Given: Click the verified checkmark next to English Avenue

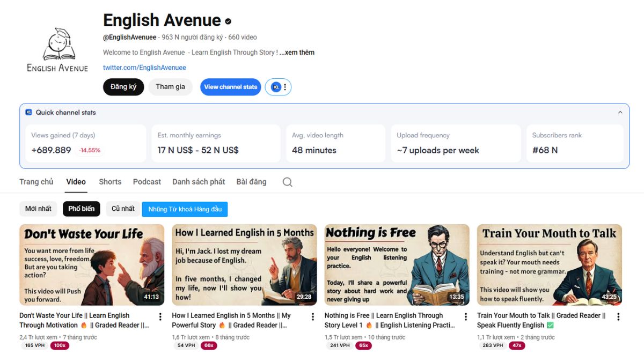Looking at the screenshot, I should click(228, 21).
